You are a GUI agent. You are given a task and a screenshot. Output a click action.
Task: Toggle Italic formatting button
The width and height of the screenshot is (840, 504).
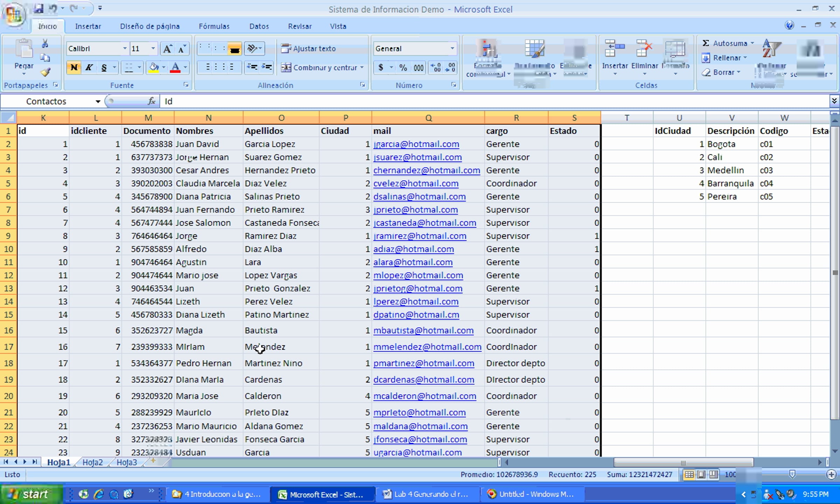(x=89, y=68)
